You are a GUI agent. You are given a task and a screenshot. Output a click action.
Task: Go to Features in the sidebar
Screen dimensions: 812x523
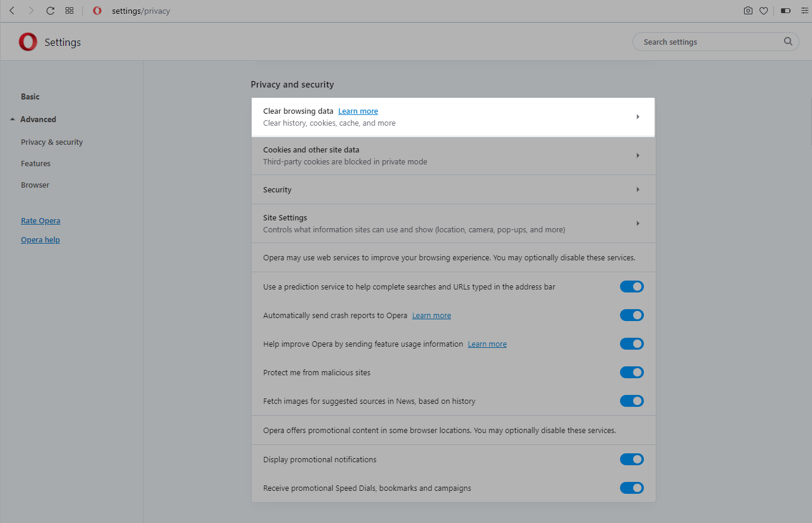(36, 163)
